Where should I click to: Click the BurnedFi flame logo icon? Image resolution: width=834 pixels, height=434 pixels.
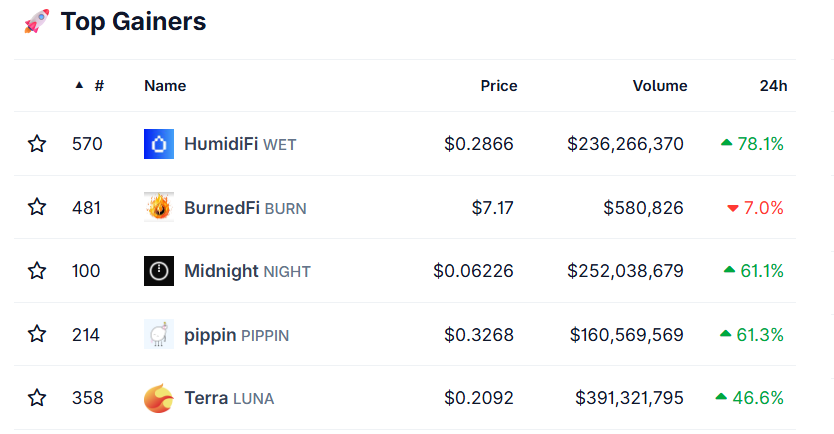tap(159, 208)
